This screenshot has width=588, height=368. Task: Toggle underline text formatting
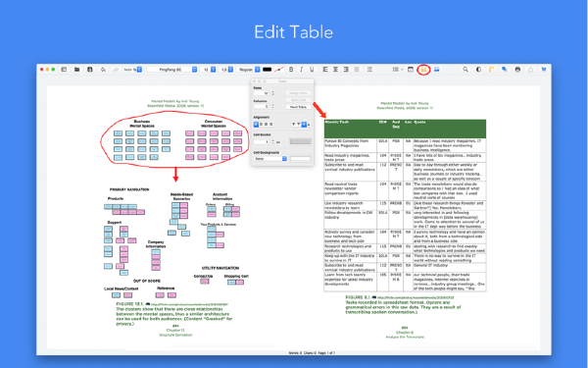tap(312, 70)
